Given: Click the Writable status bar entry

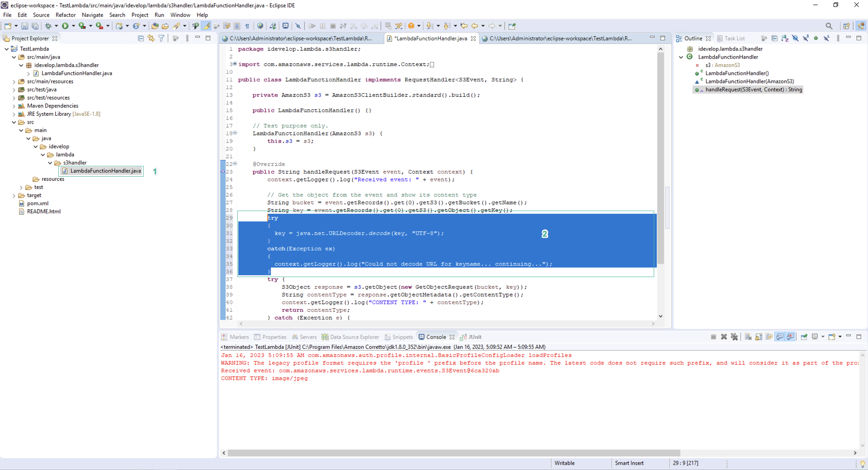Looking at the screenshot, I should coord(565,463).
